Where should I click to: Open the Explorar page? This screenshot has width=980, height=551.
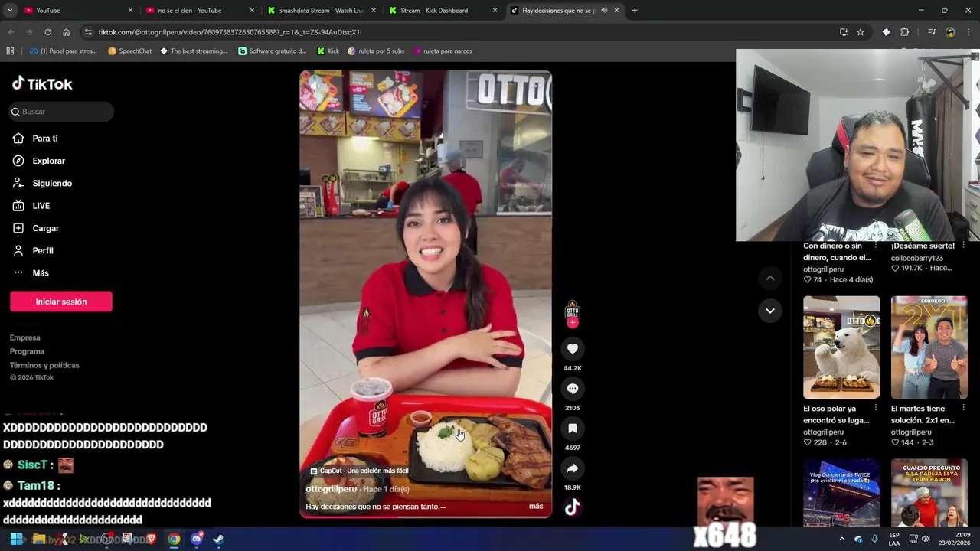point(48,161)
